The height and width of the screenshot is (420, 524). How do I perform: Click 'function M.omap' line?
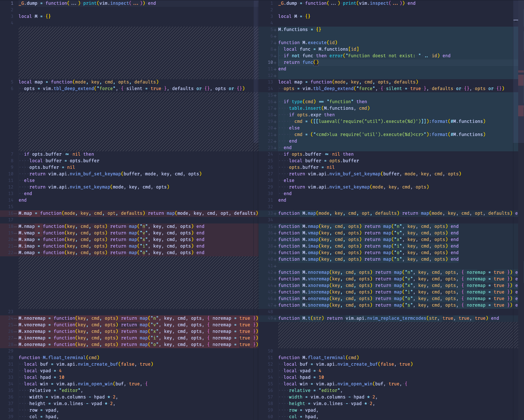coord(368,253)
